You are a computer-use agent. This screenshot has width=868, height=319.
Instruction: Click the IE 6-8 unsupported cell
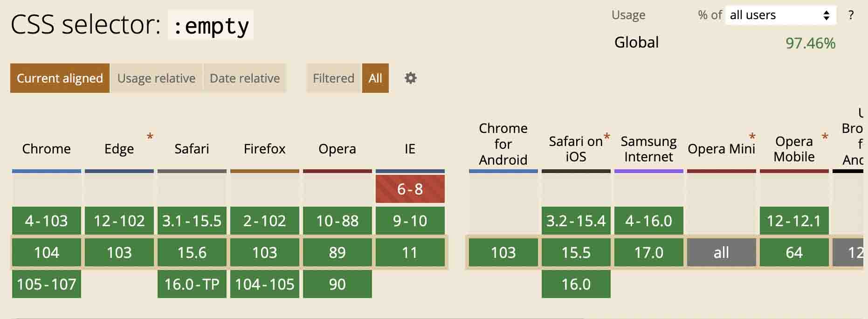(x=410, y=189)
